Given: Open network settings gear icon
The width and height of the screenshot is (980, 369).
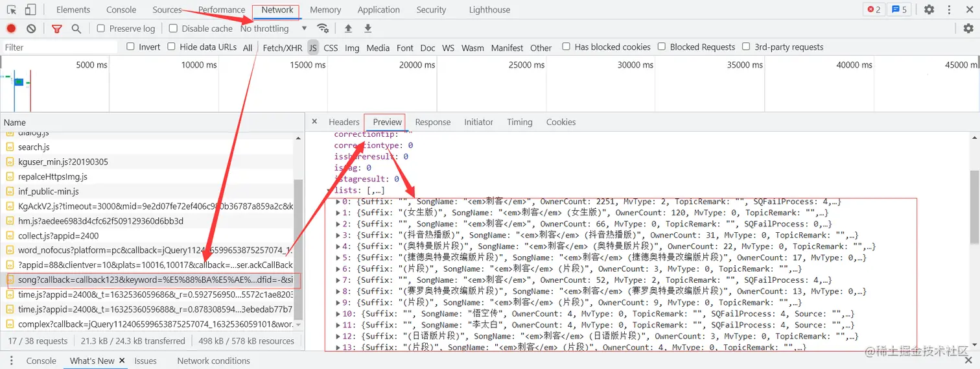Looking at the screenshot, I should tap(968, 29).
